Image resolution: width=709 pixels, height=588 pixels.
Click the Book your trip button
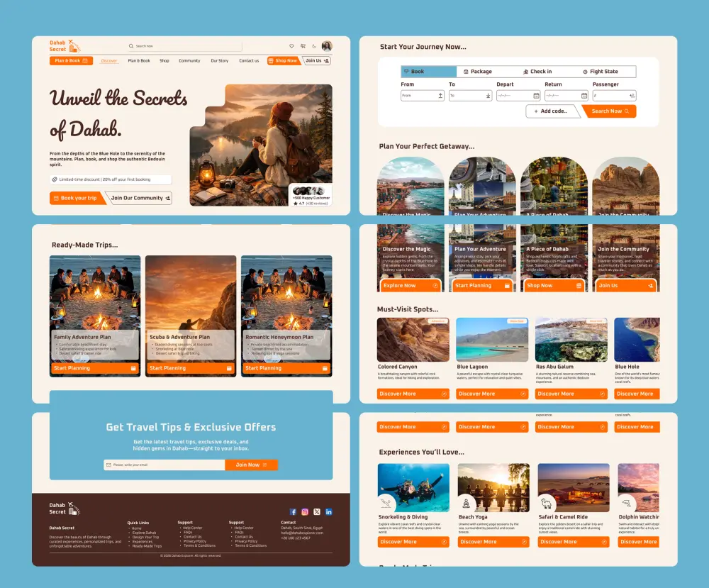pos(77,198)
